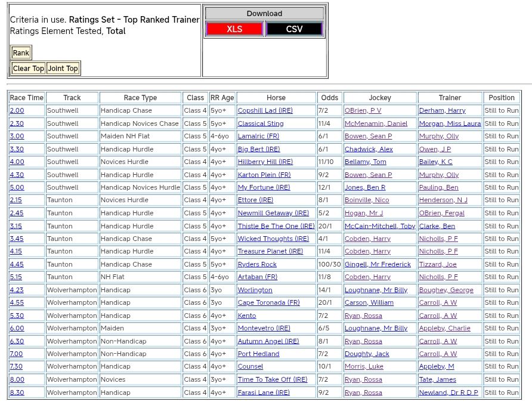Image resolution: width=532 pixels, height=408 pixels.
Task: Open the 4.00 Southwell race link
Action: point(17,162)
